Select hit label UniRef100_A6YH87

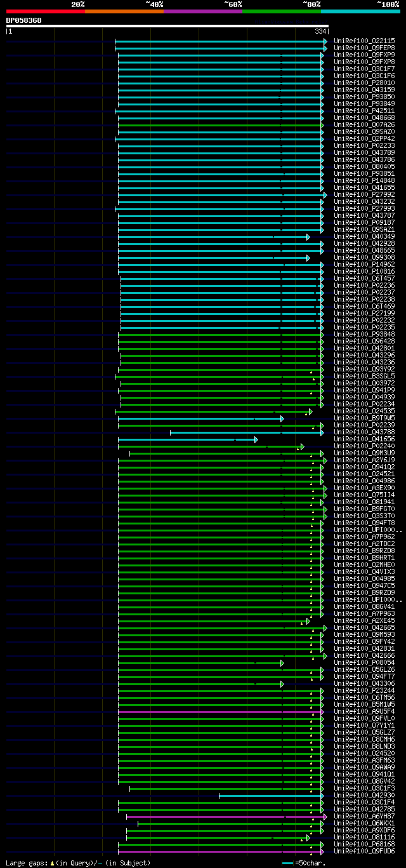[x=364, y=816]
